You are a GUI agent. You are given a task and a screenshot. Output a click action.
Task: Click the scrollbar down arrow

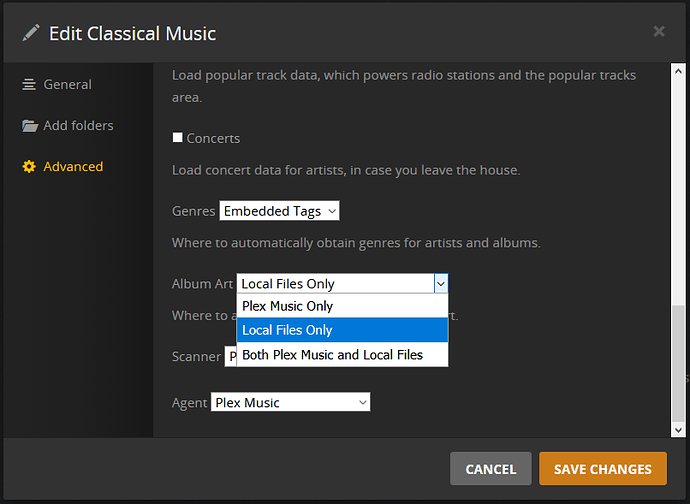pos(678,429)
